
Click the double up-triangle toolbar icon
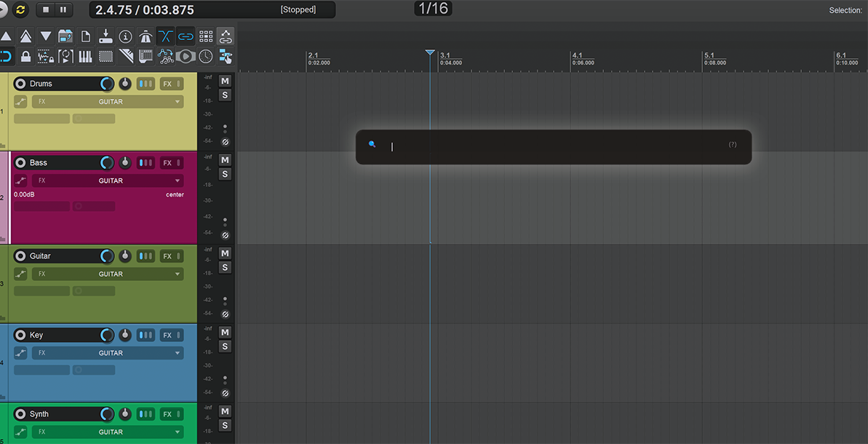click(25, 36)
